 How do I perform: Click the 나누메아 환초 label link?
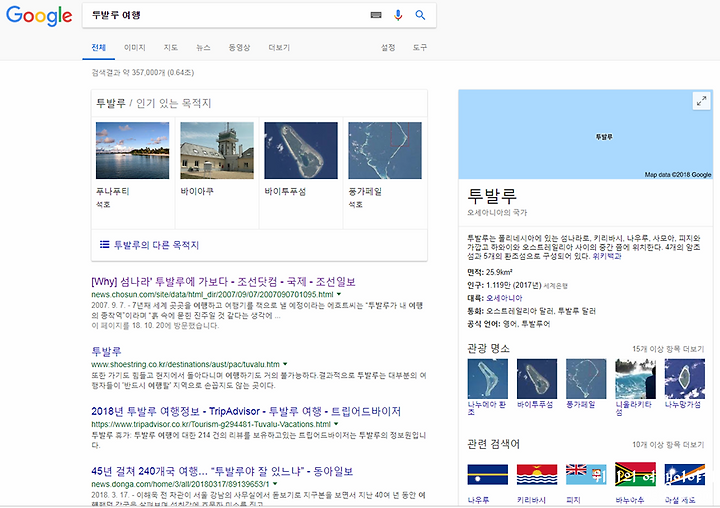pyautogui.click(x=487, y=408)
